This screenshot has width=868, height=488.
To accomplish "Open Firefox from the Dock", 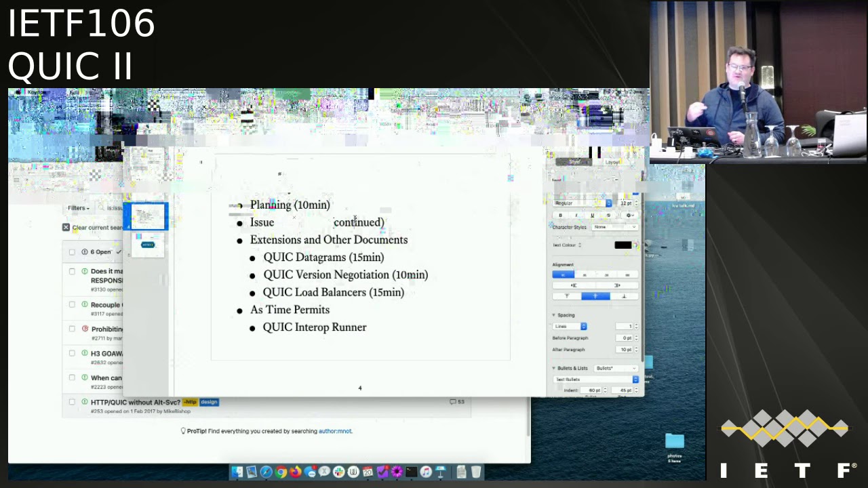I will point(296,471).
